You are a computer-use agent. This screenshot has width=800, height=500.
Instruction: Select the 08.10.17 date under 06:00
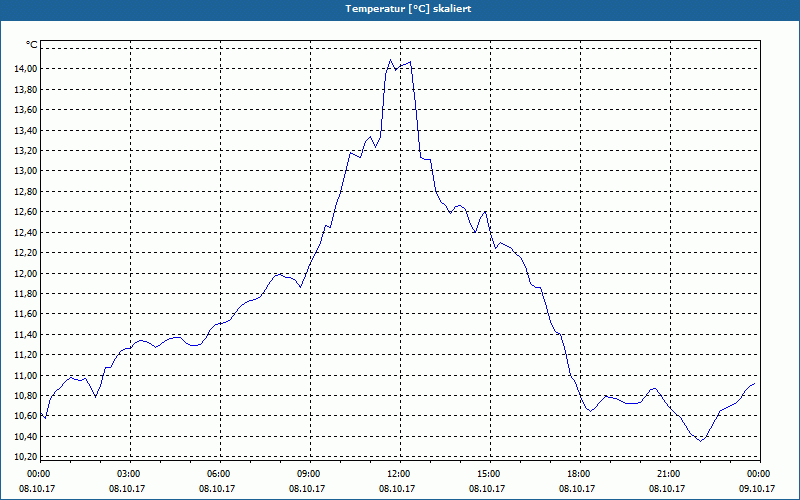216,488
